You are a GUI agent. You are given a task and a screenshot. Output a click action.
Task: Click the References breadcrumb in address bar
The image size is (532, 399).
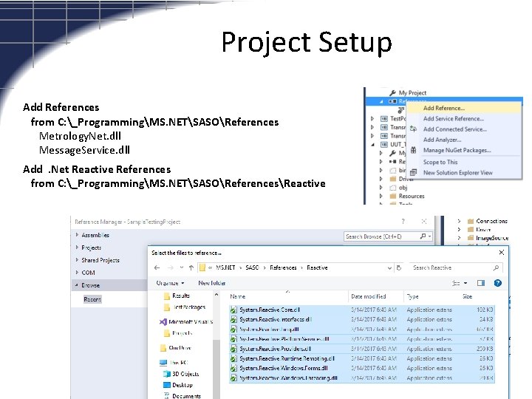283,267
